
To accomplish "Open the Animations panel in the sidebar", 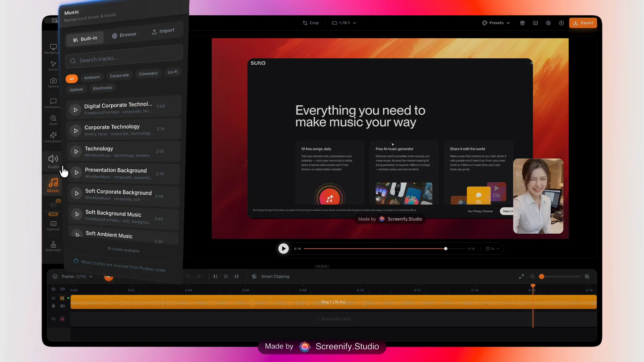I will (x=53, y=137).
